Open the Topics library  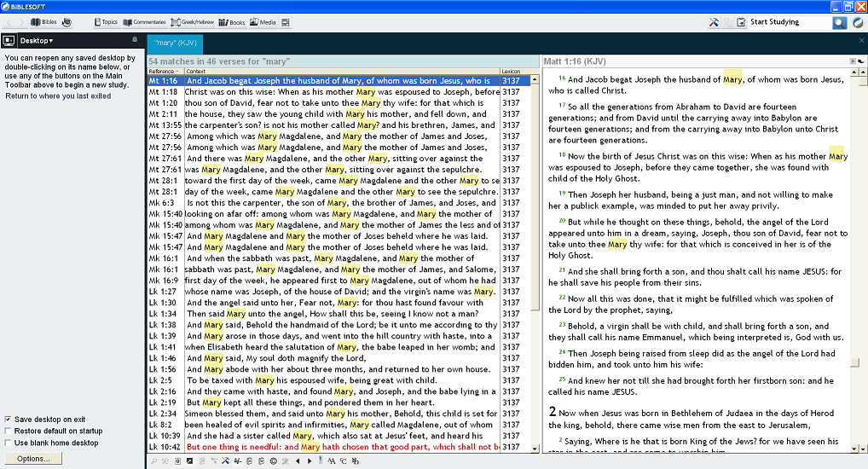point(106,22)
